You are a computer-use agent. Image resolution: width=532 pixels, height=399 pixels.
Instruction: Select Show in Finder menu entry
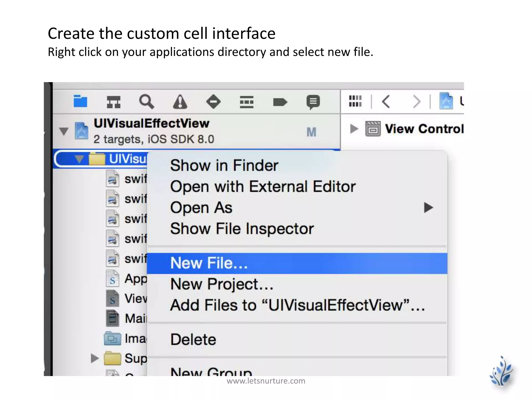tap(224, 165)
